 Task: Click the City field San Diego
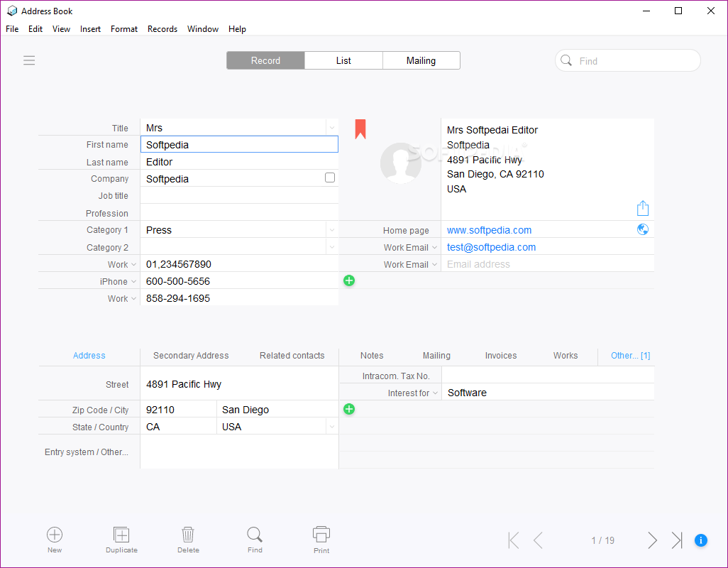[x=277, y=410]
